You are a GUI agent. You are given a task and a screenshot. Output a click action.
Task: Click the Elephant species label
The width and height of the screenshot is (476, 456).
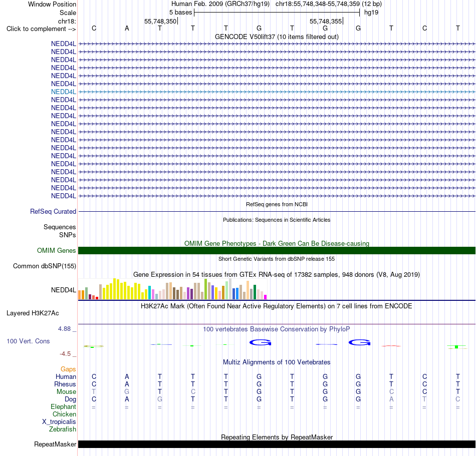pos(64,407)
